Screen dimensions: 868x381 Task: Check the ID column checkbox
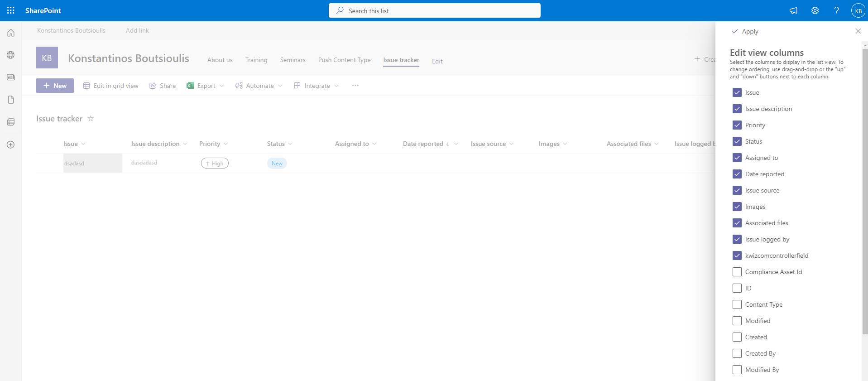(737, 288)
